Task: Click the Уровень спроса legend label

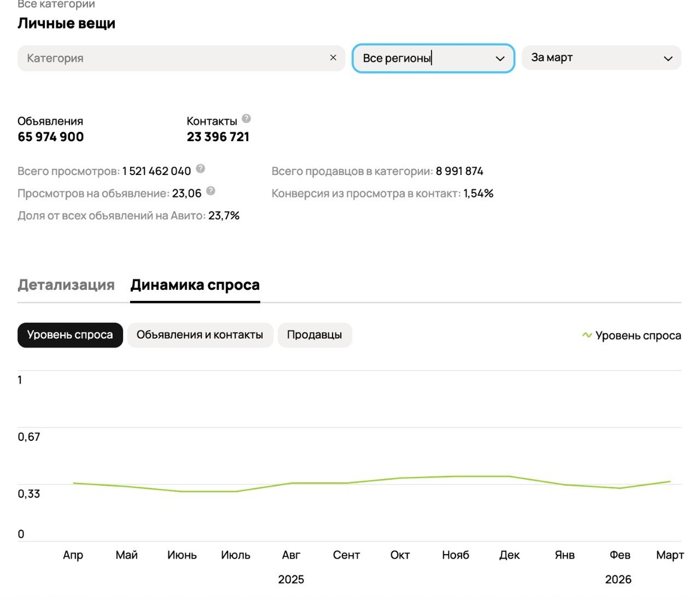Action: click(x=638, y=336)
